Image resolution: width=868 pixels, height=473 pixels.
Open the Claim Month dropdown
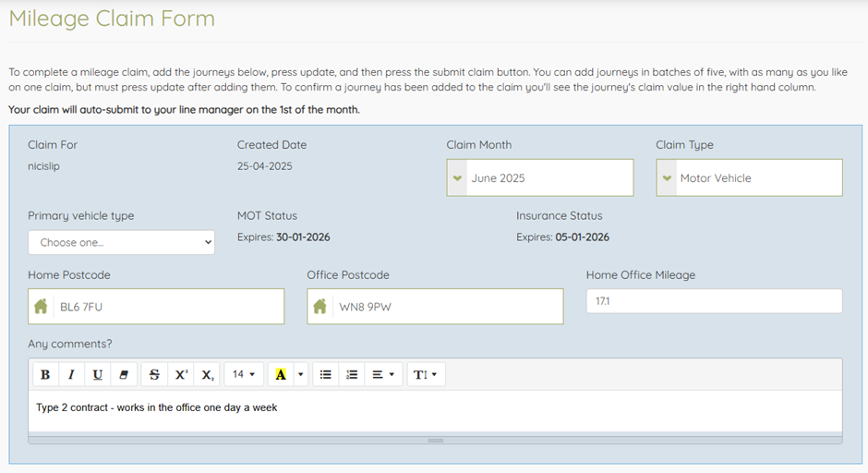pyautogui.click(x=540, y=177)
